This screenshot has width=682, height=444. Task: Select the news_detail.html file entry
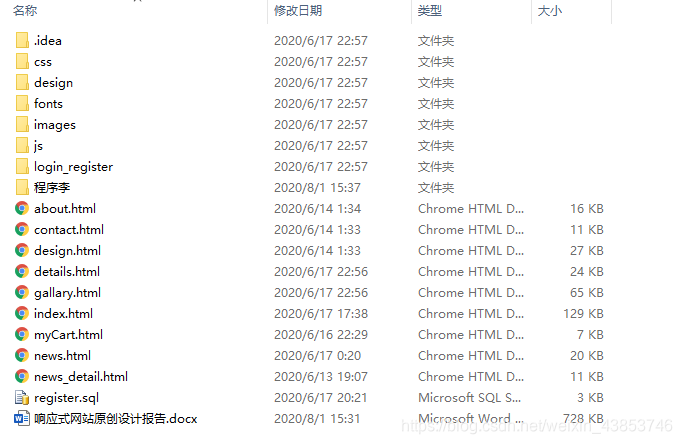pos(81,377)
